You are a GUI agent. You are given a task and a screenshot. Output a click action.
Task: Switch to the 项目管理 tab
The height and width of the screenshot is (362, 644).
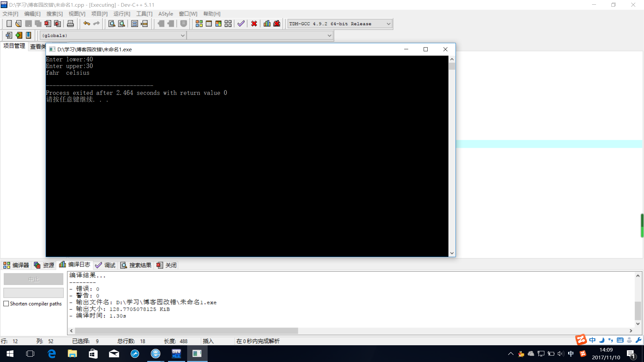pos(14,46)
